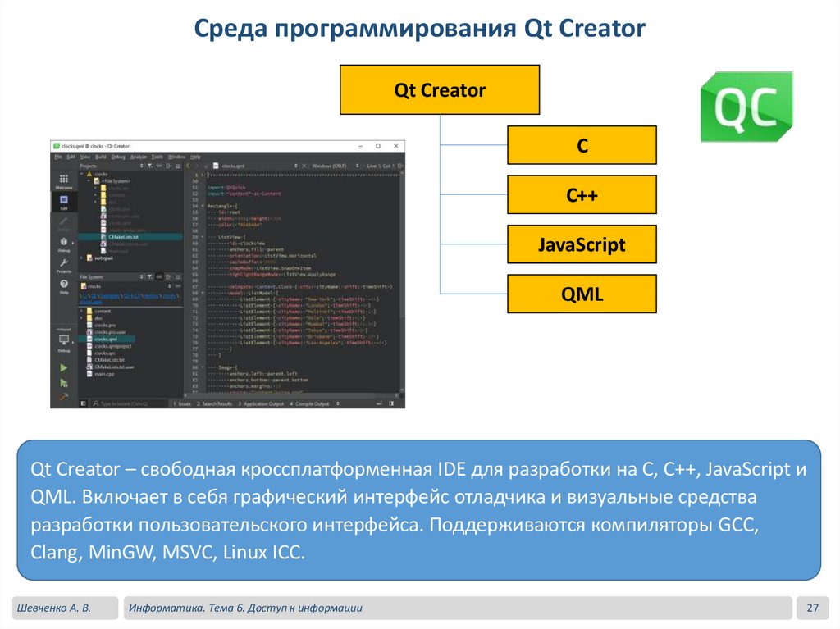Viewport: 840px width, 629px height.
Task: Toggle left sidebar icon in status bar
Action: click(x=83, y=403)
